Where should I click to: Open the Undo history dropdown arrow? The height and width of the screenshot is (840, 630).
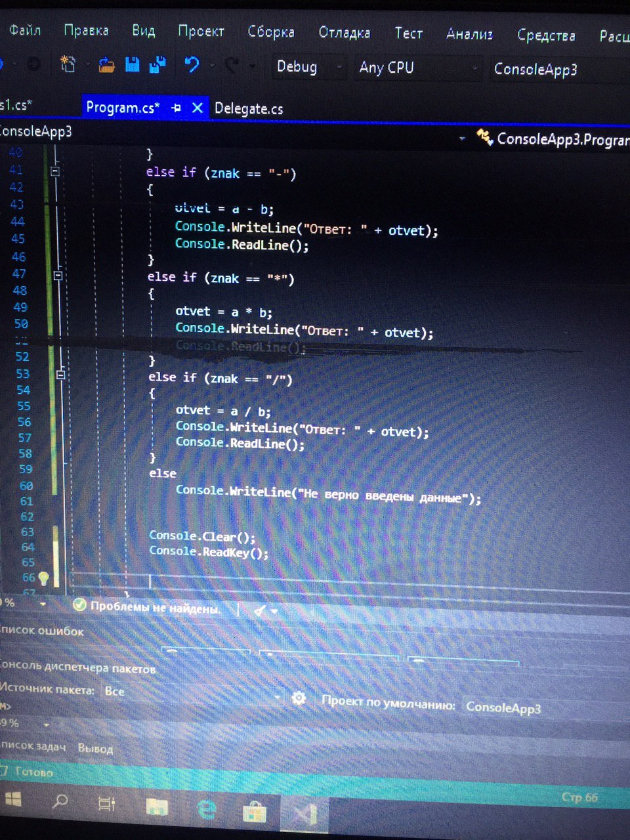click(x=212, y=66)
